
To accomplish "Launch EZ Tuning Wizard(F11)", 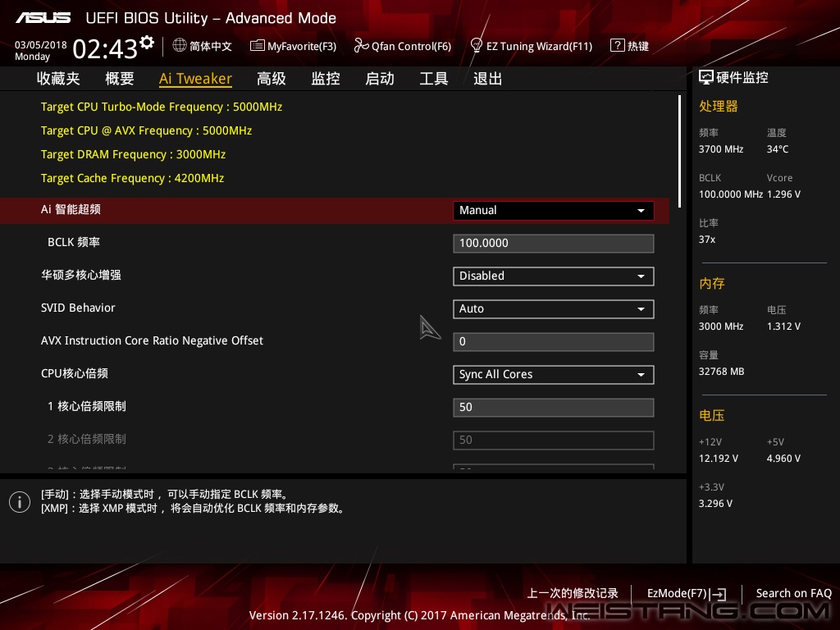I will 531,46.
